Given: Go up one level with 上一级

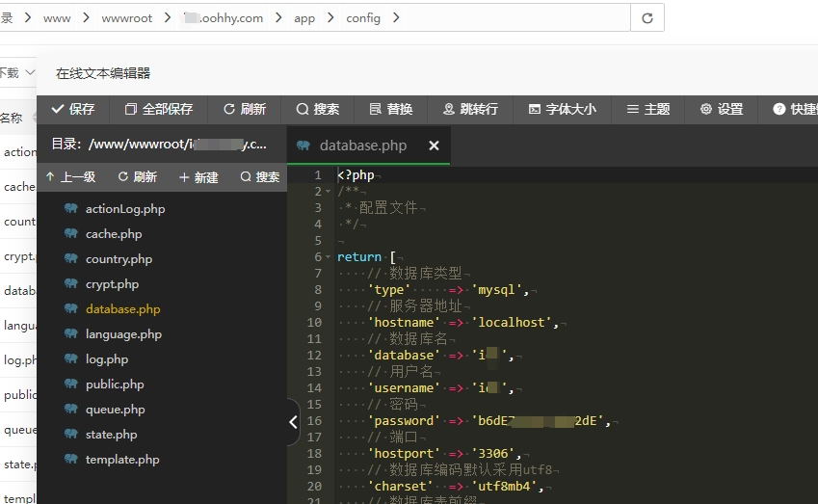Looking at the screenshot, I should (71, 177).
